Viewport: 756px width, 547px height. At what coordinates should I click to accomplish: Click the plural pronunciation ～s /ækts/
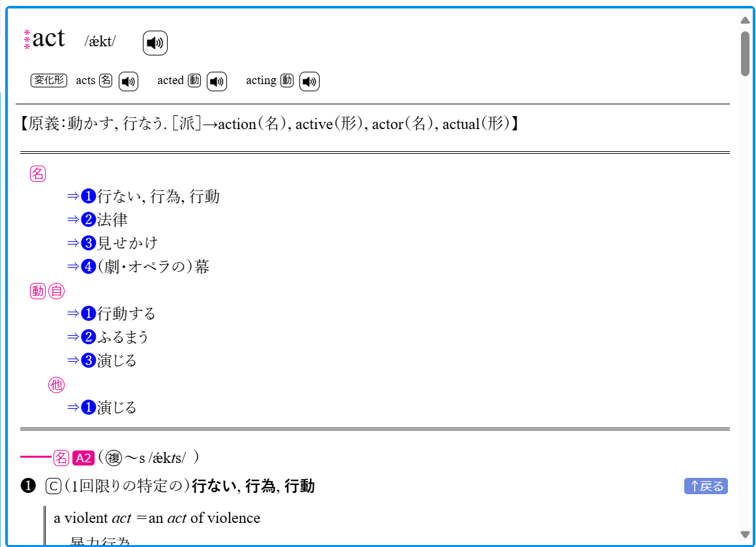point(155,458)
